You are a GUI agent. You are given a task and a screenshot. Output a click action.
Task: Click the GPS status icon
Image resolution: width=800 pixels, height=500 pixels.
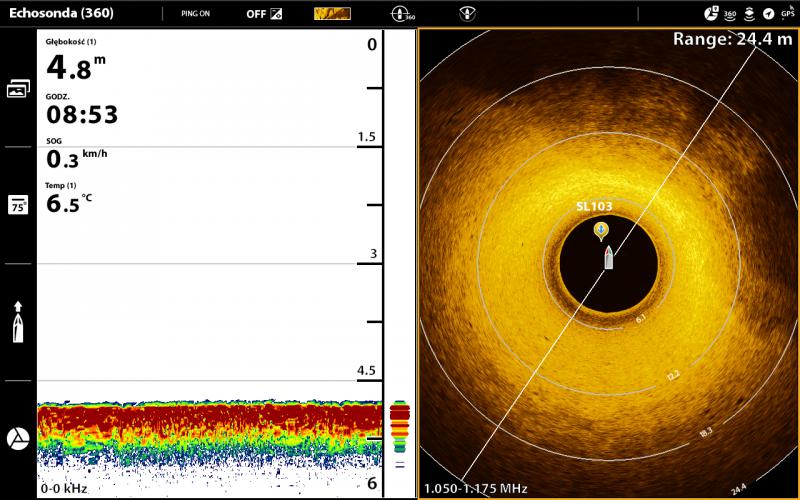[788, 14]
